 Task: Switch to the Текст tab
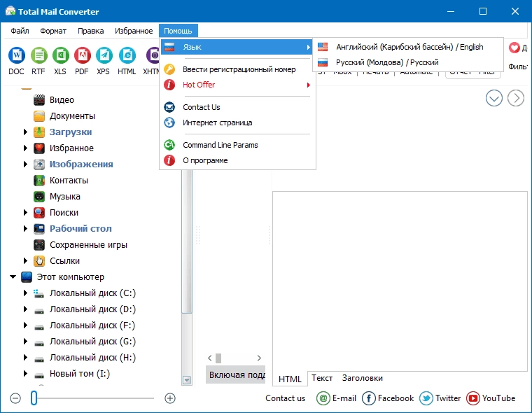[x=322, y=378]
